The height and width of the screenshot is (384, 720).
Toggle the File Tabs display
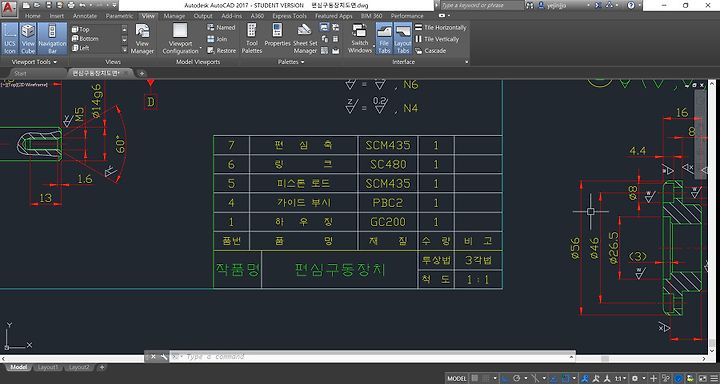click(384, 38)
